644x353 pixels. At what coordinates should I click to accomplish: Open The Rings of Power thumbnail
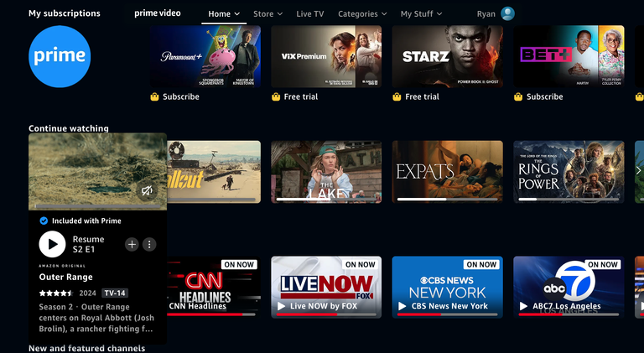pos(569,172)
